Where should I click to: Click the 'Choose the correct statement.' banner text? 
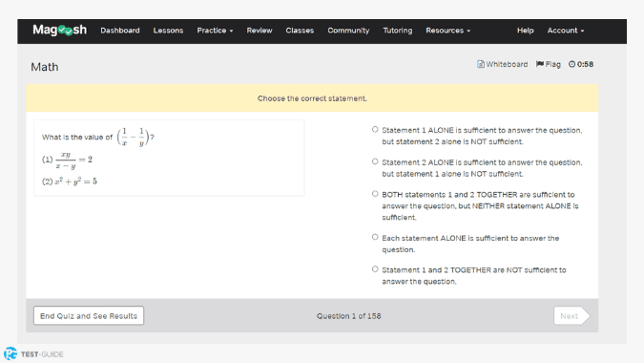click(312, 98)
